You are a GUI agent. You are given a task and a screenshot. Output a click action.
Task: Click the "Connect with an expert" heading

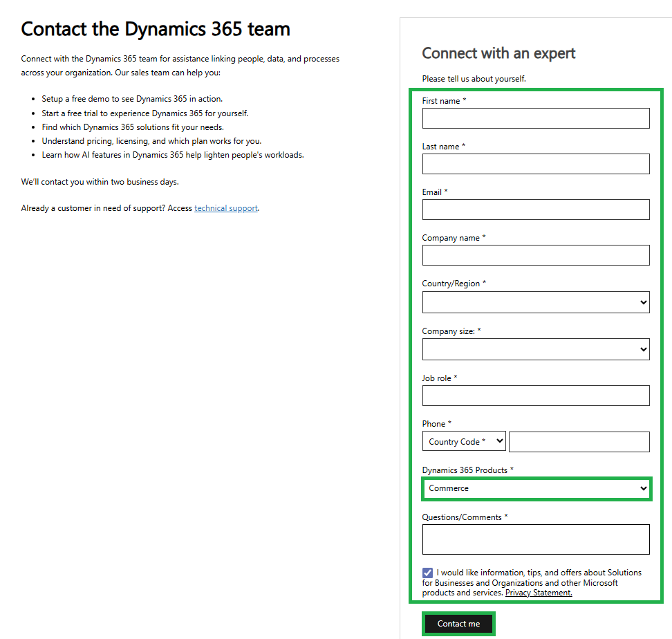(x=498, y=53)
